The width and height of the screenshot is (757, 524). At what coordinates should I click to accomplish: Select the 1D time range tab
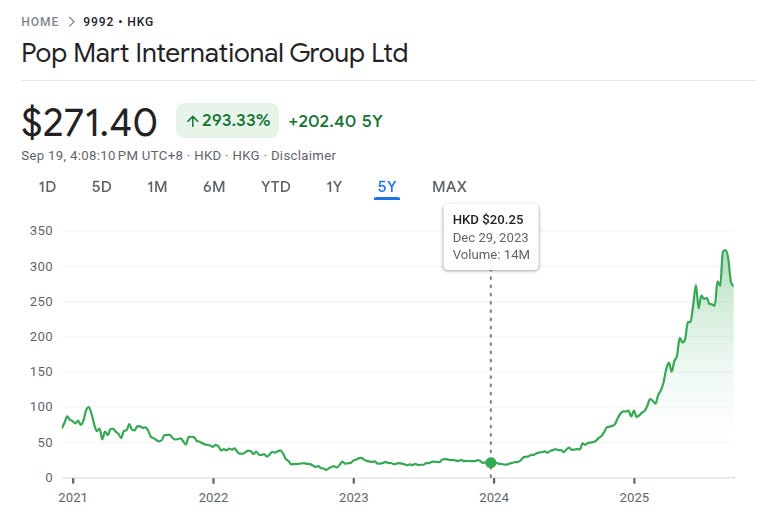click(47, 187)
